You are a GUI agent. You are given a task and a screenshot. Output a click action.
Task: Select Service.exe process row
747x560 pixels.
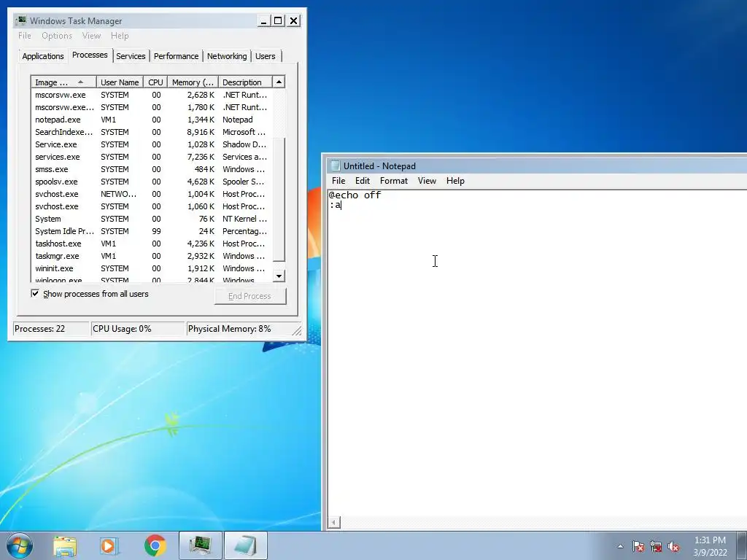tap(152, 144)
